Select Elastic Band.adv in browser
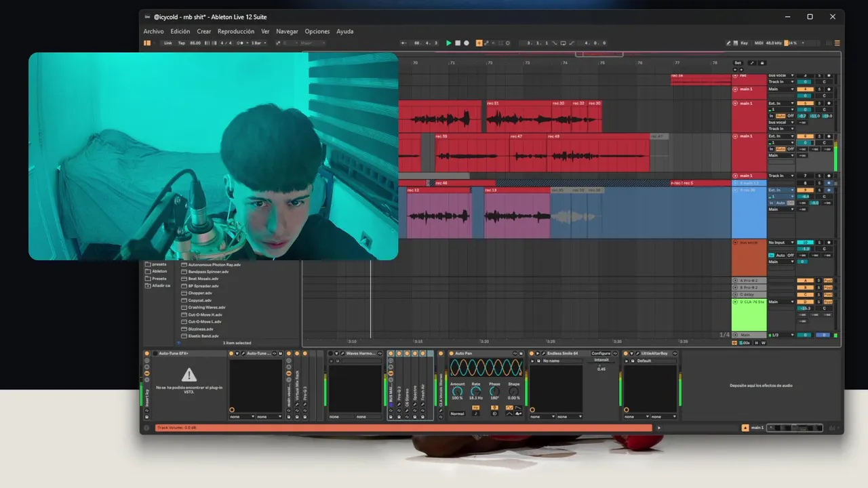 [203, 335]
